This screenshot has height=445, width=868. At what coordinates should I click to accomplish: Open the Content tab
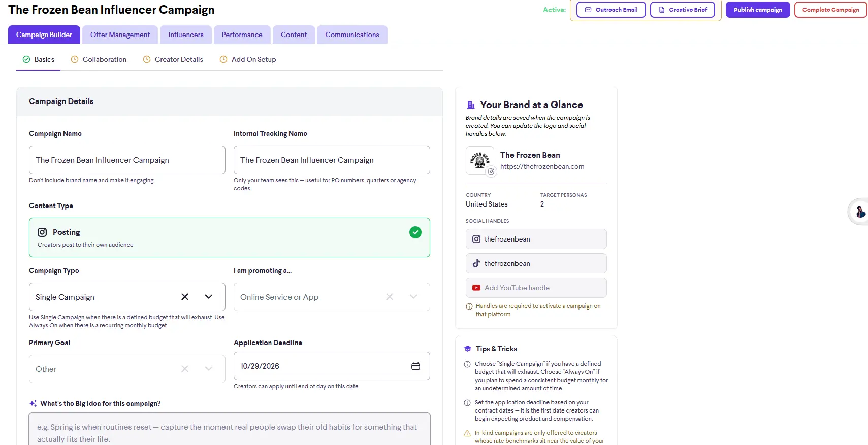[x=294, y=35]
